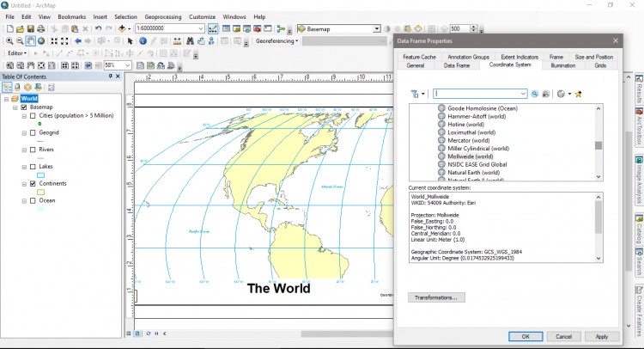Click the clear search icon in dialog

coord(545,95)
